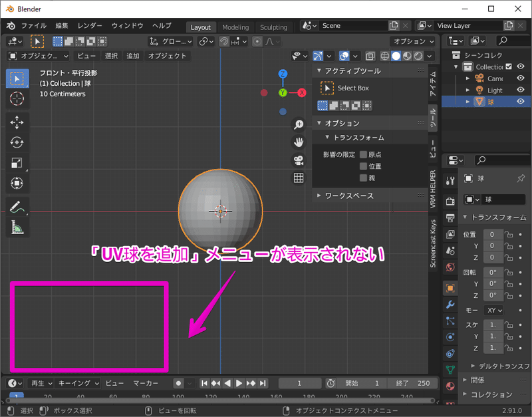
Task: Toggle overlay display button
Action: [x=344, y=56]
